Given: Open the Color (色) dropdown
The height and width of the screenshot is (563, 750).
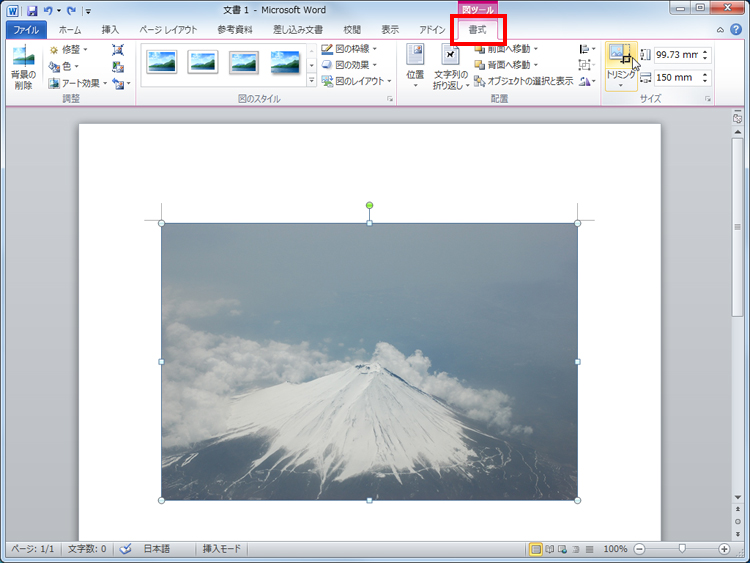Looking at the screenshot, I should coord(64,66).
